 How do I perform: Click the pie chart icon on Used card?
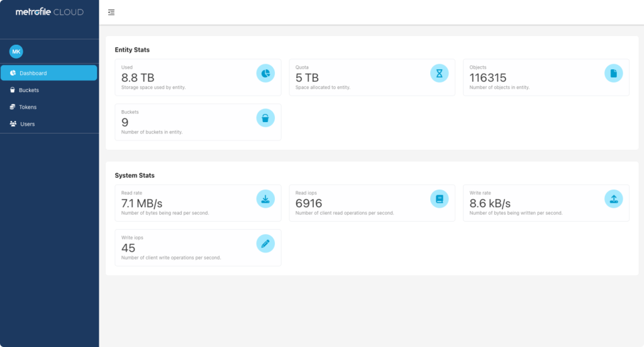click(265, 73)
